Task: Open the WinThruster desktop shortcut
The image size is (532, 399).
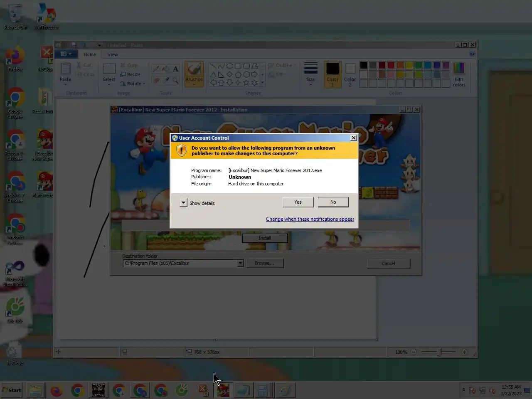Action: tap(46, 17)
